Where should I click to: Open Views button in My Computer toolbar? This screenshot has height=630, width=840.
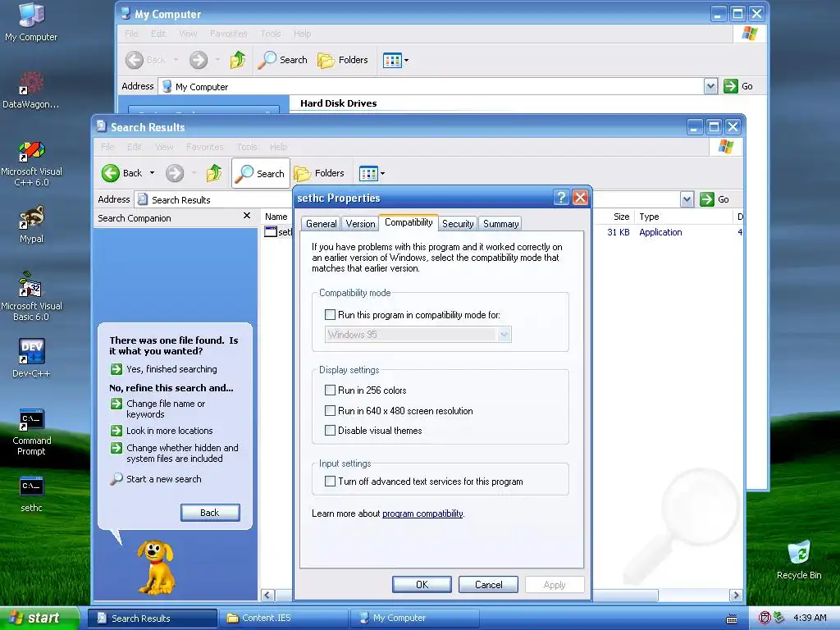[396, 60]
